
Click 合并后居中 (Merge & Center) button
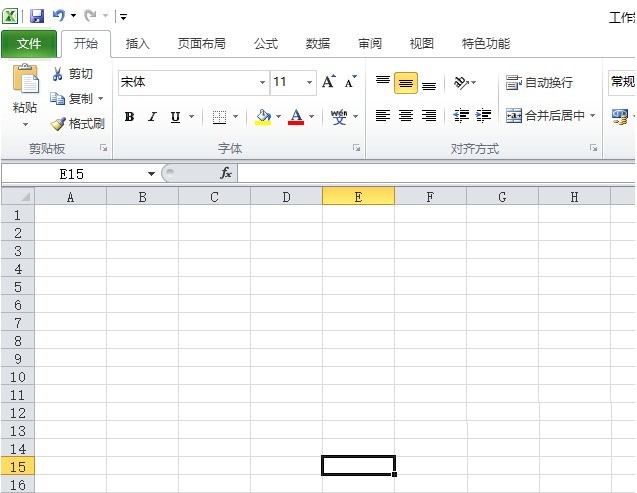pos(545,116)
